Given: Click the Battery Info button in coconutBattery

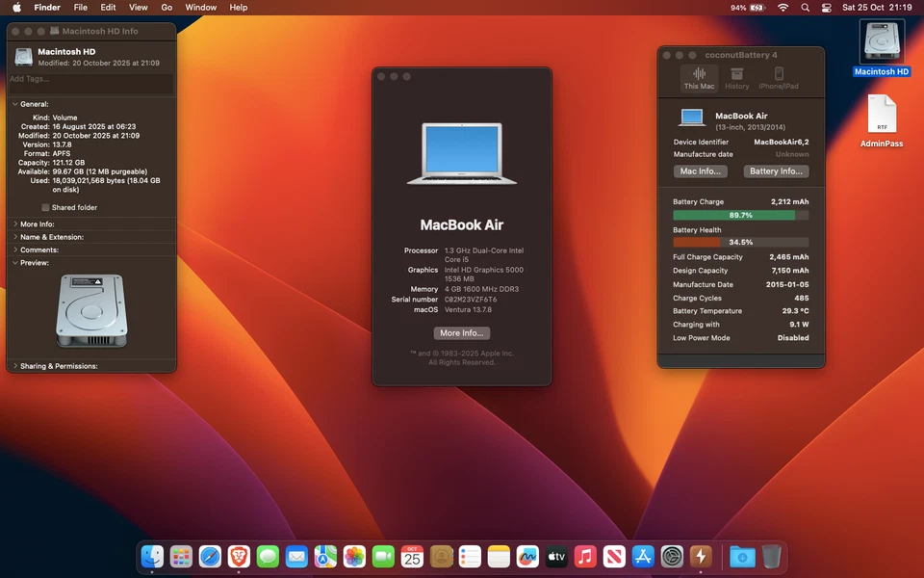Looking at the screenshot, I should pyautogui.click(x=776, y=171).
